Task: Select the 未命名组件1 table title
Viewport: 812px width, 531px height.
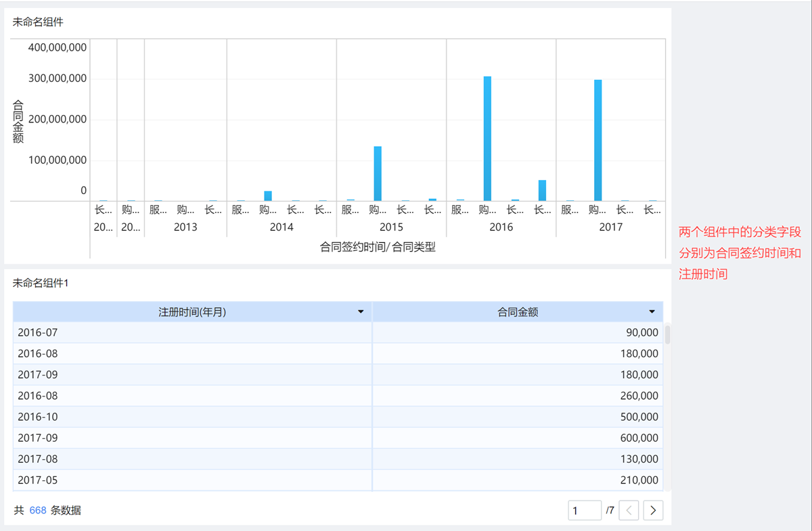Action: pos(41,283)
